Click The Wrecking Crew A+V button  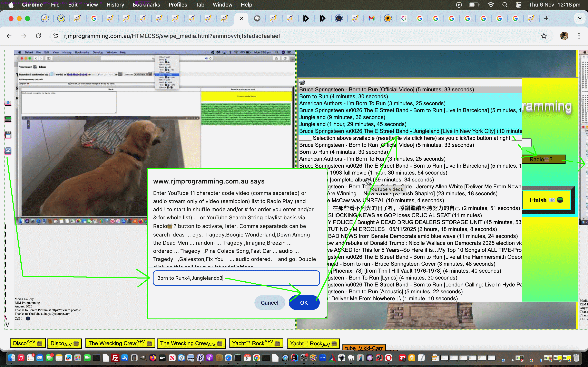pos(120,343)
